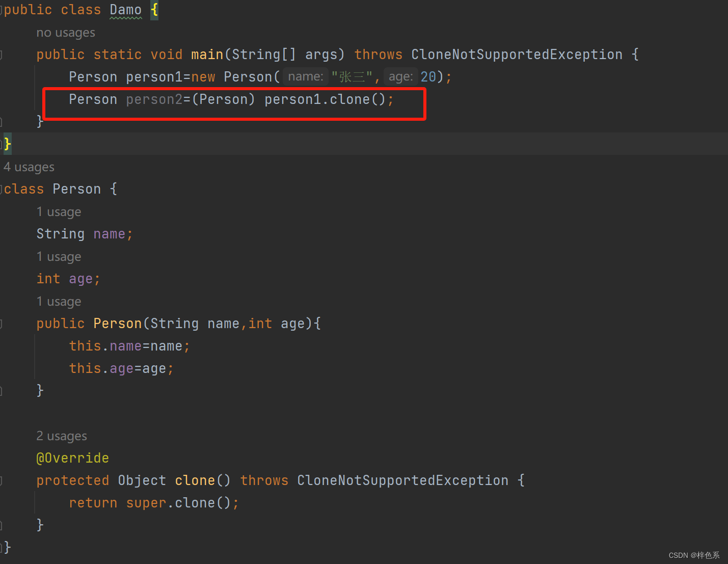The height and width of the screenshot is (564, 728).
Task: Click the yellow closing brace of Damo class
Action: point(7,144)
